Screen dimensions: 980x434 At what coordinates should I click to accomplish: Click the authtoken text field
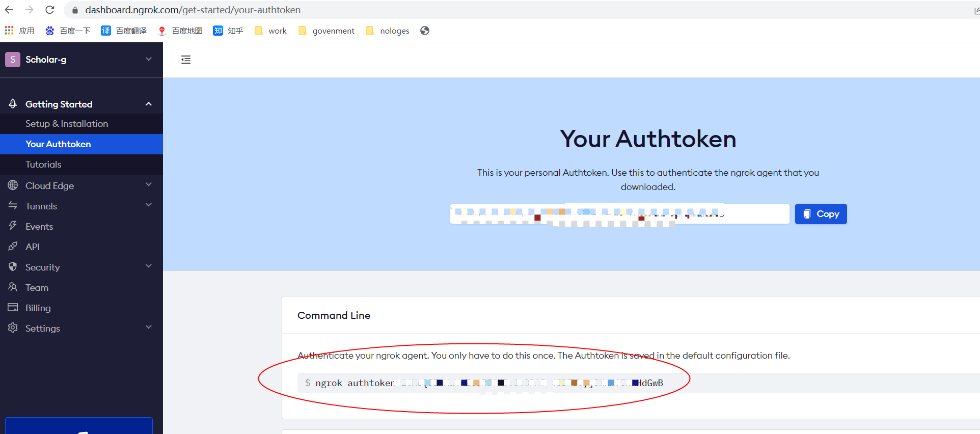pyautogui.click(x=619, y=214)
